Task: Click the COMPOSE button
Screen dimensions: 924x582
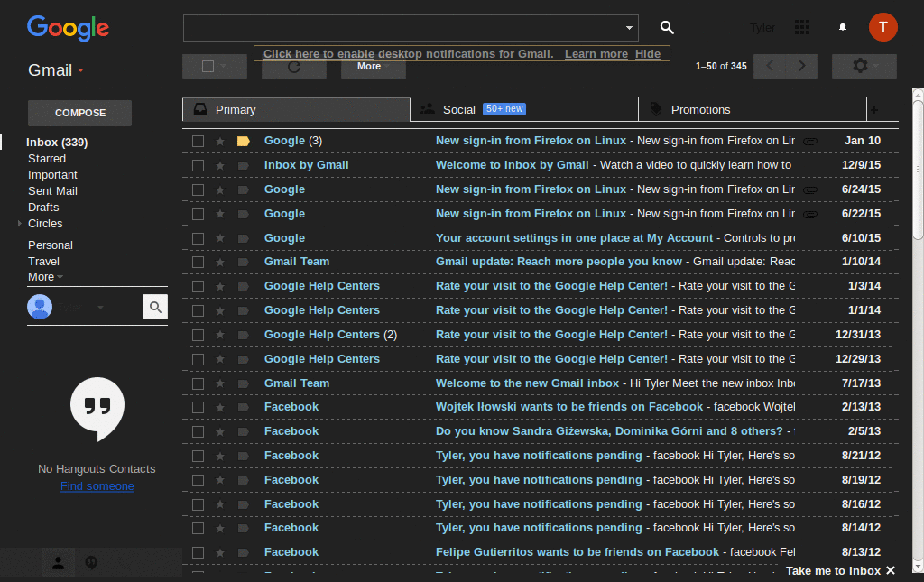Action: coord(79,112)
